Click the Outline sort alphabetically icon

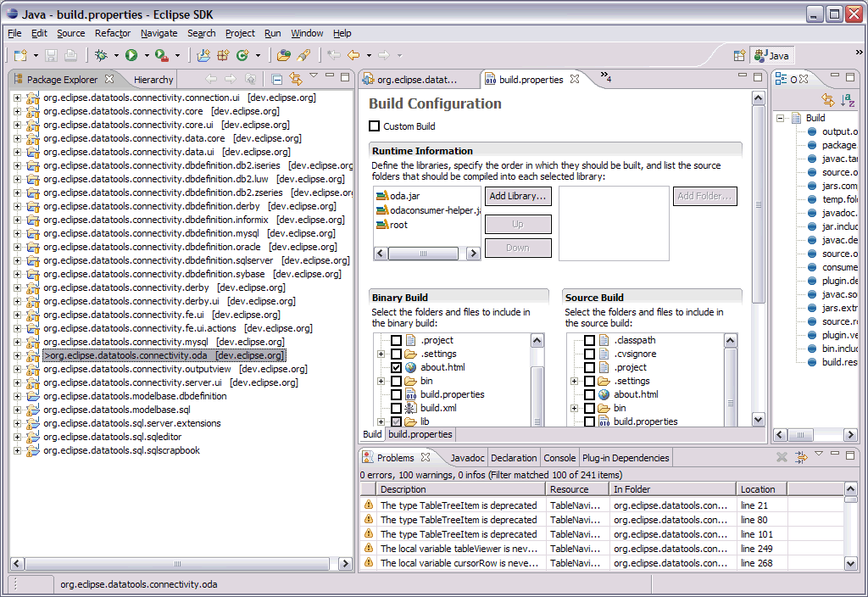point(848,100)
